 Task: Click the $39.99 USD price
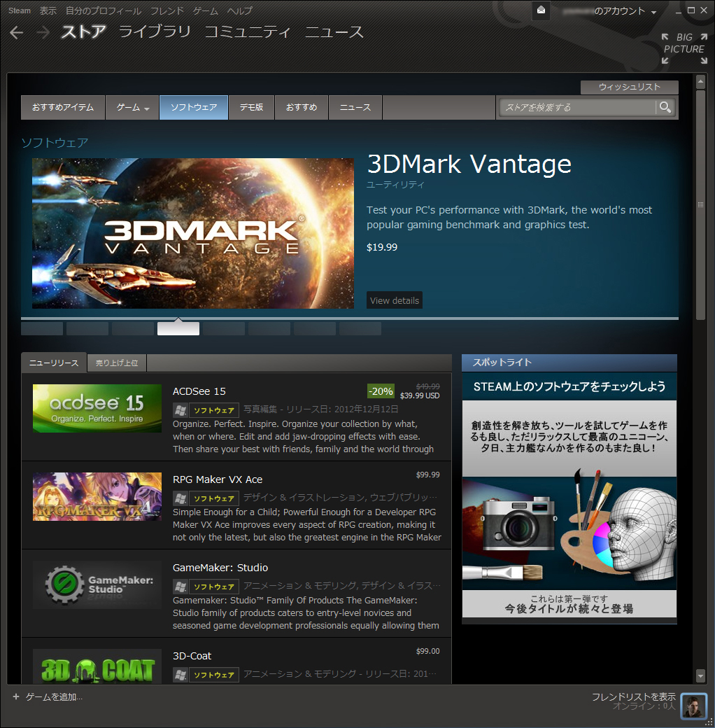(420, 395)
